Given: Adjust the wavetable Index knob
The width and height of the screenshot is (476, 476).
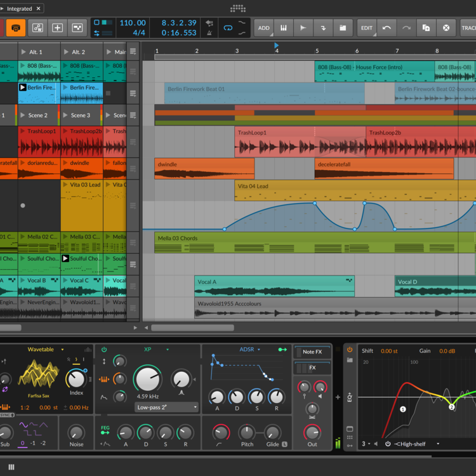Looking at the screenshot, I should tap(76, 379).
